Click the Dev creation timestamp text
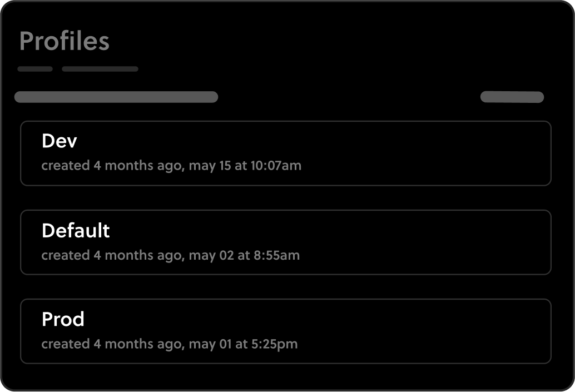This screenshot has height=392, width=575. pos(170,165)
